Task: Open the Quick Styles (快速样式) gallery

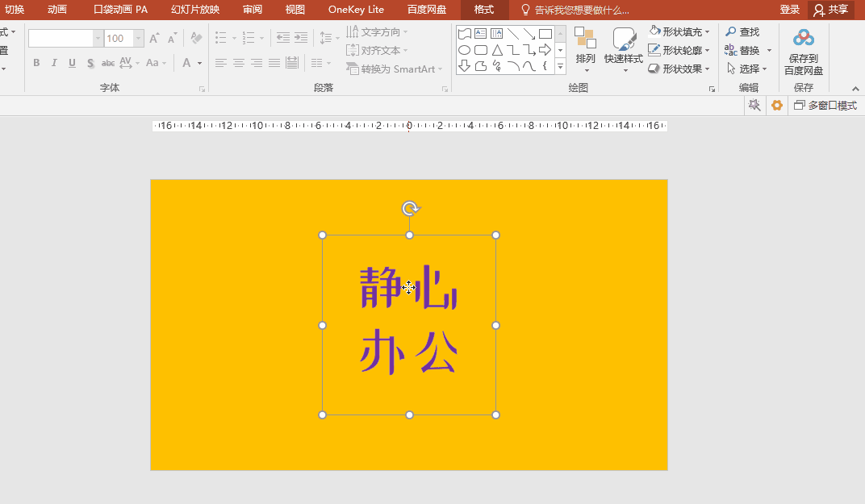Action: (x=622, y=50)
